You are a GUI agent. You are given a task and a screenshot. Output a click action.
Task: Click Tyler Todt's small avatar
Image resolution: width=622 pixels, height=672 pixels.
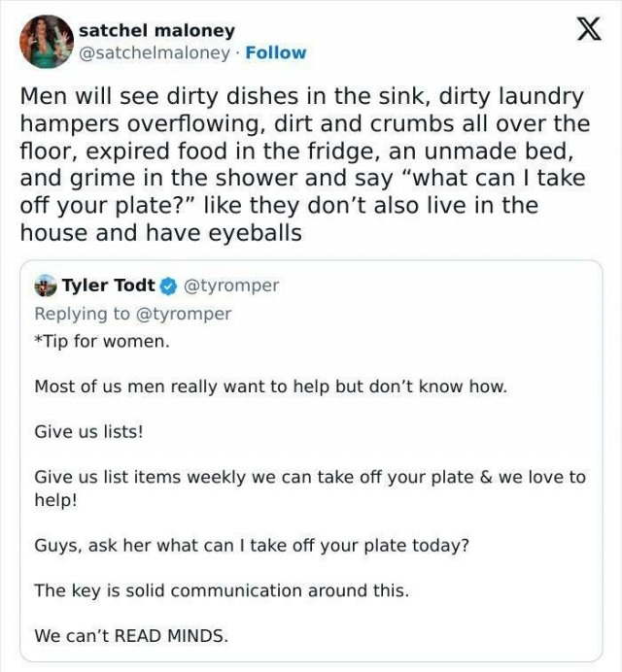pos(45,286)
